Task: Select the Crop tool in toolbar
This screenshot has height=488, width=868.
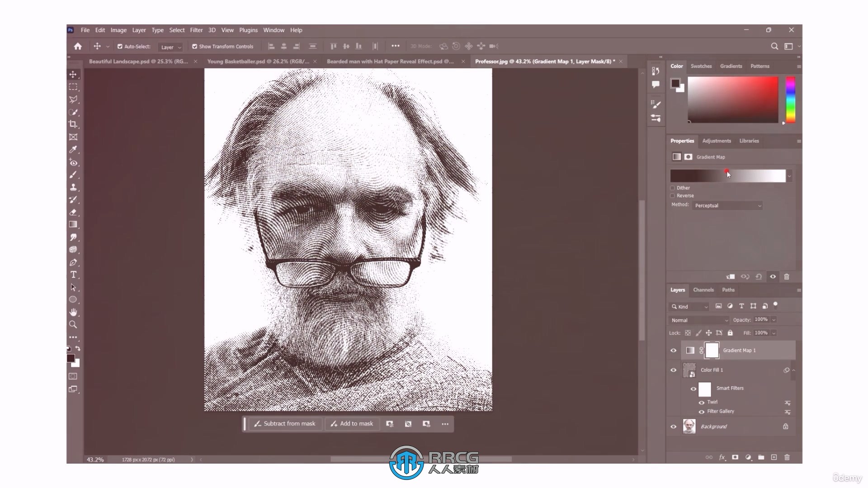Action: (73, 124)
